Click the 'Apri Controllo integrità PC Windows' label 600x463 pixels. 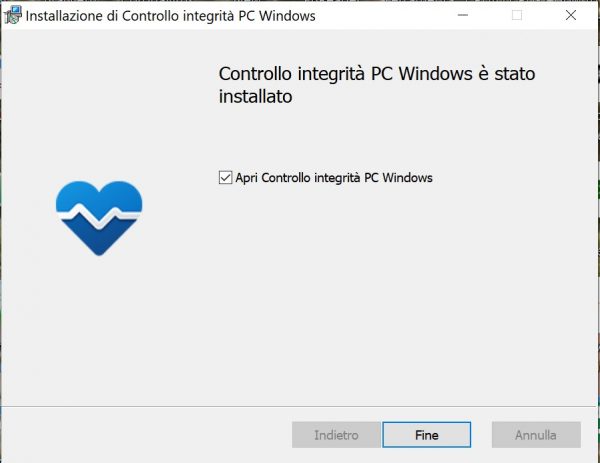334,178
